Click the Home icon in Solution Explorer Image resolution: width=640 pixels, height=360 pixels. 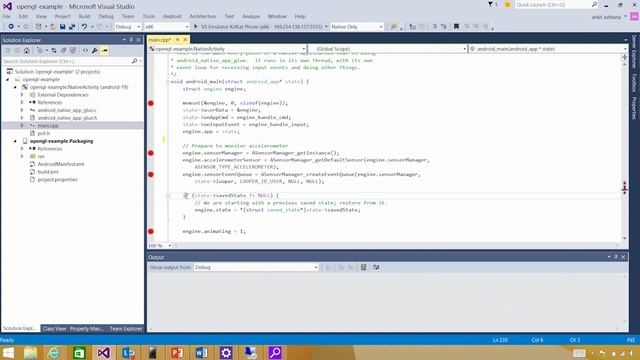pos(27,51)
